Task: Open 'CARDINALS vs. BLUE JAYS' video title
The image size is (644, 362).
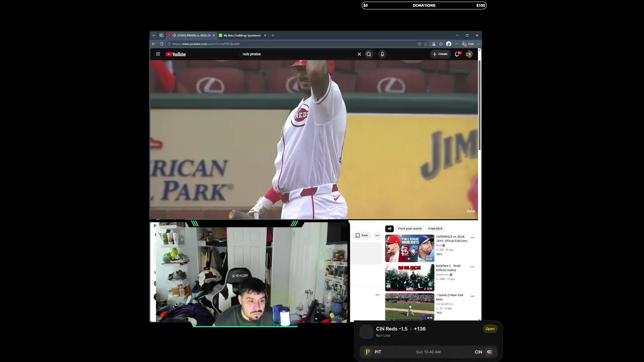Action: [452, 239]
